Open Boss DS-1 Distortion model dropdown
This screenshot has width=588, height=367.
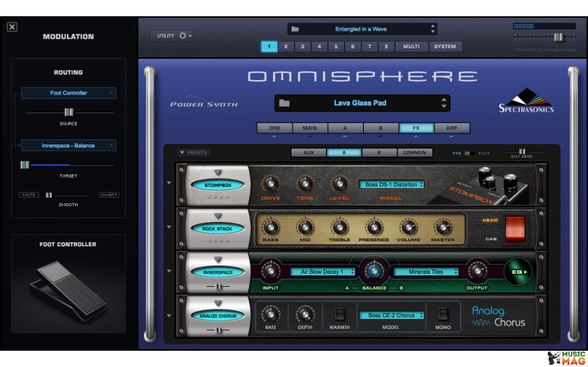pos(392,184)
